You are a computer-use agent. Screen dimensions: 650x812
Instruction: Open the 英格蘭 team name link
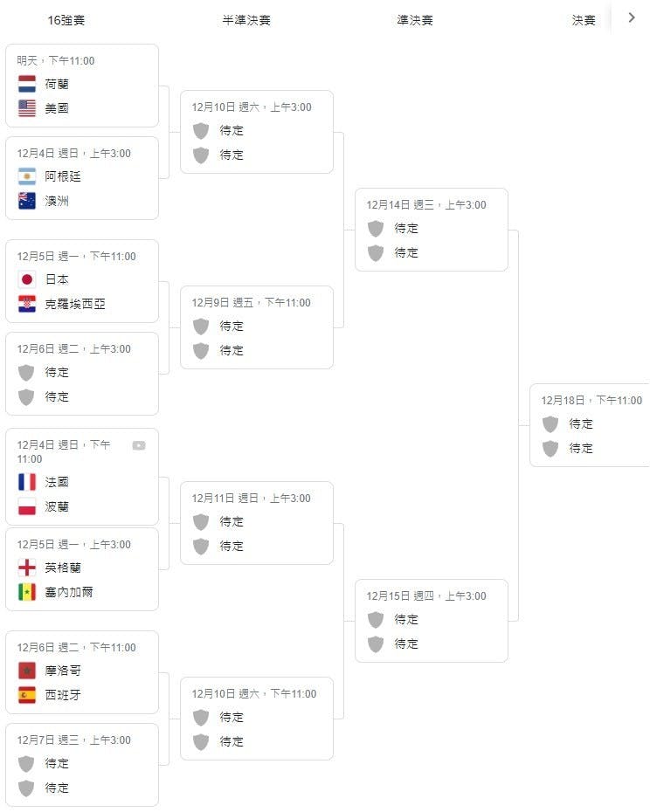(x=63, y=568)
